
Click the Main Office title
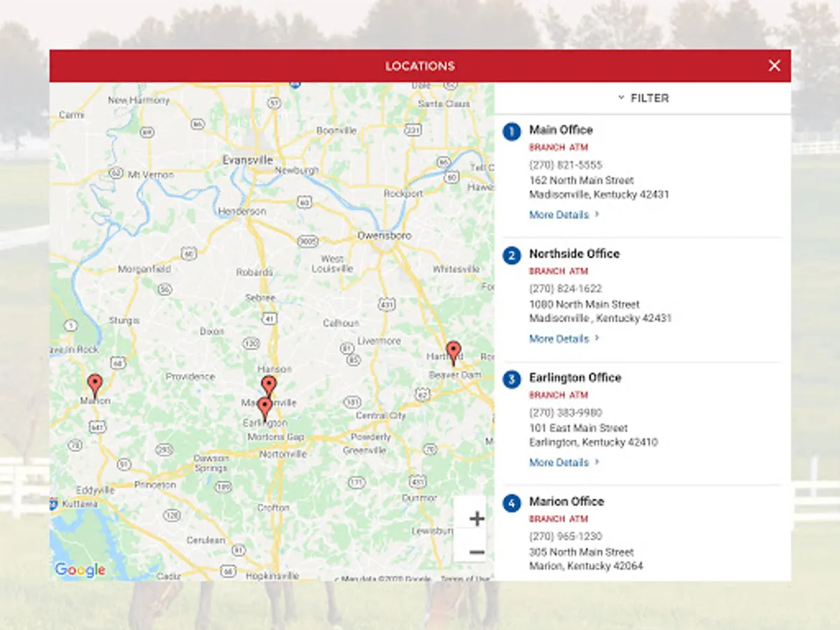click(x=561, y=129)
